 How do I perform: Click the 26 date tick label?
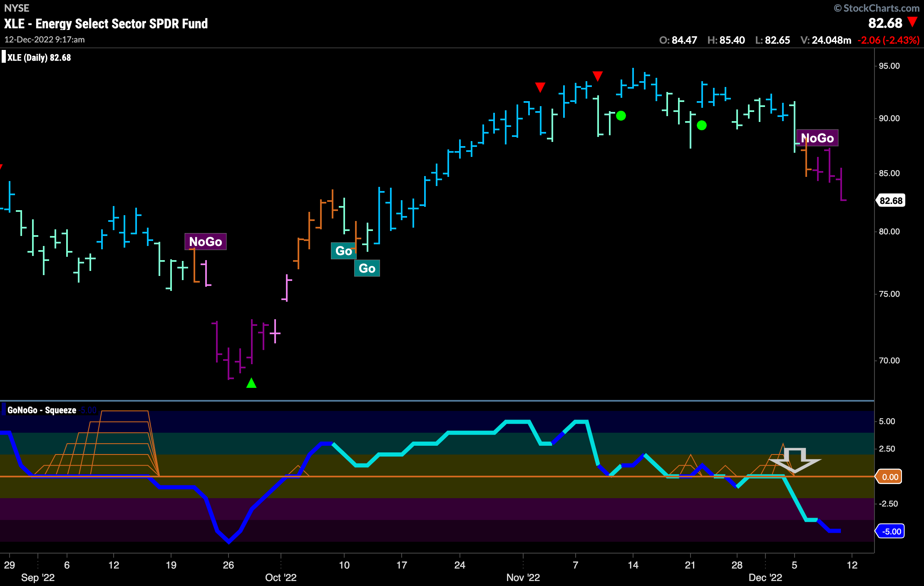coord(228,565)
